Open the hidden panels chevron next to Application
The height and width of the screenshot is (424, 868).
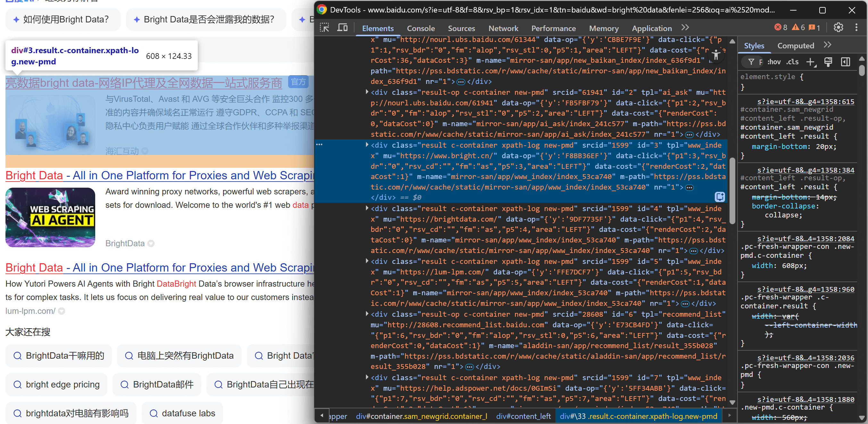tap(685, 28)
